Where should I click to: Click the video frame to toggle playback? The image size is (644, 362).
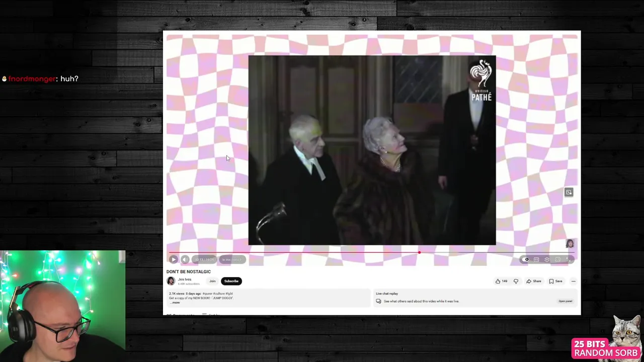[372, 150]
